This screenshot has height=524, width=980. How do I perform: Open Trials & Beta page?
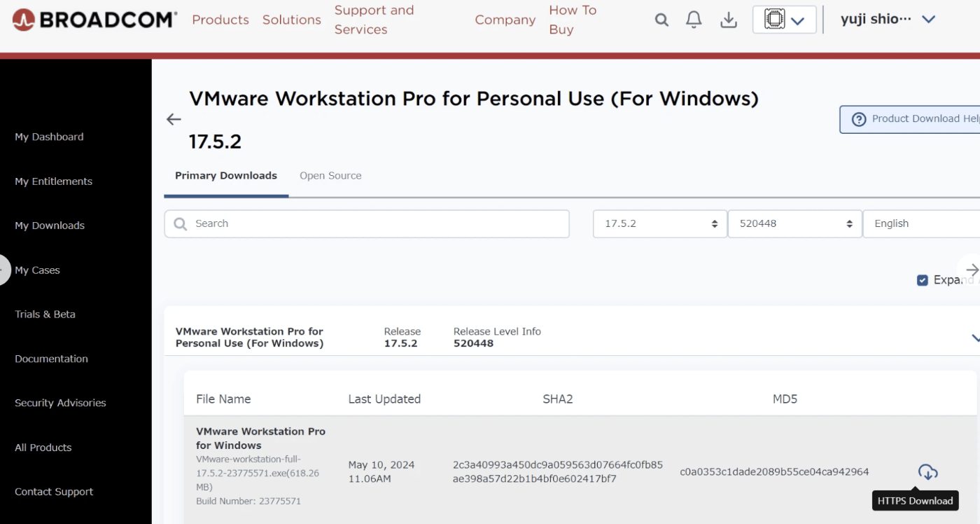[45, 315]
